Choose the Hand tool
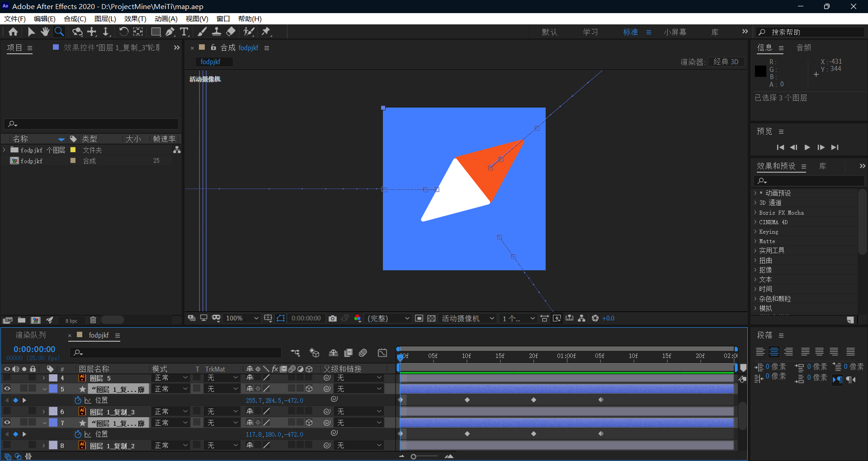Image resolution: width=868 pixels, height=461 pixels. click(45, 32)
